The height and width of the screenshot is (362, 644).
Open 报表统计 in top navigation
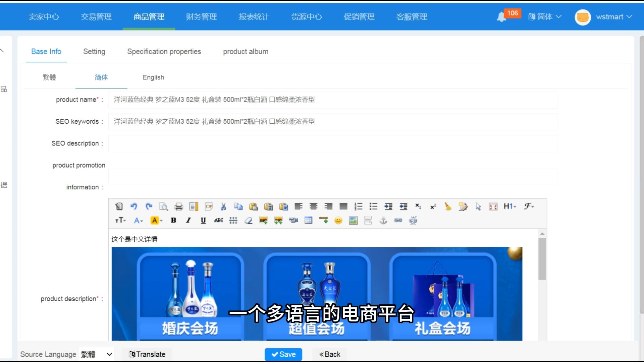pyautogui.click(x=254, y=17)
